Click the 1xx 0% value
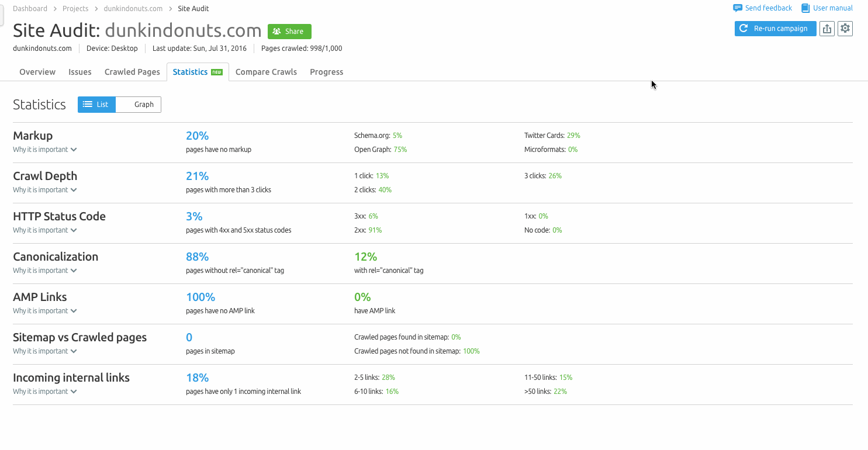The height and width of the screenshot is (450, 868). 544,216
